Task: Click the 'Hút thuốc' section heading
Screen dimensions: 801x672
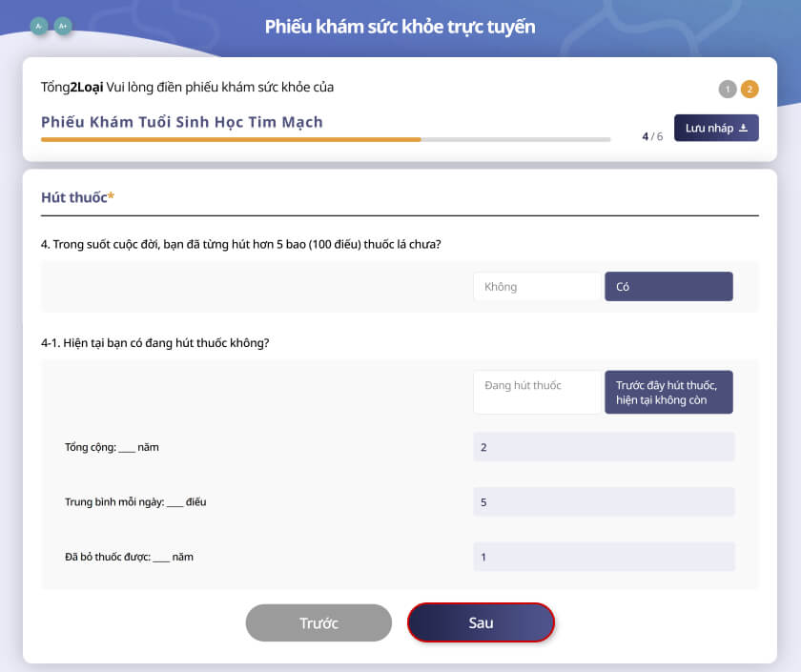Action: coord(77,197)
